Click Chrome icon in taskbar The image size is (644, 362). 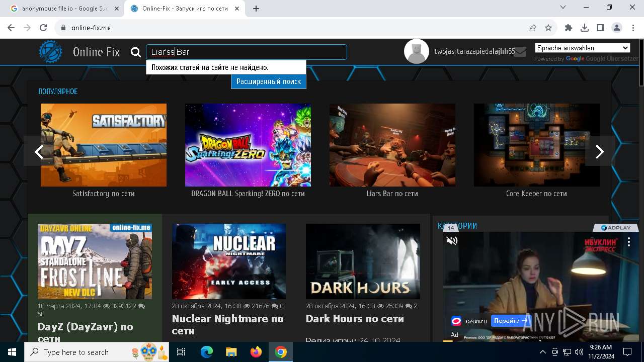(281, 352)
